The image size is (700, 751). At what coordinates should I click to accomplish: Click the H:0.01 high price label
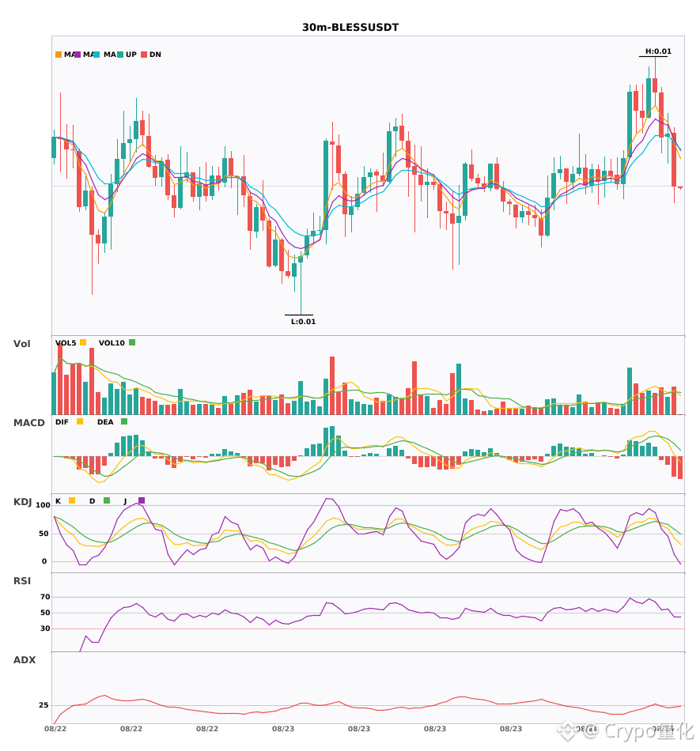click(658, 51)
